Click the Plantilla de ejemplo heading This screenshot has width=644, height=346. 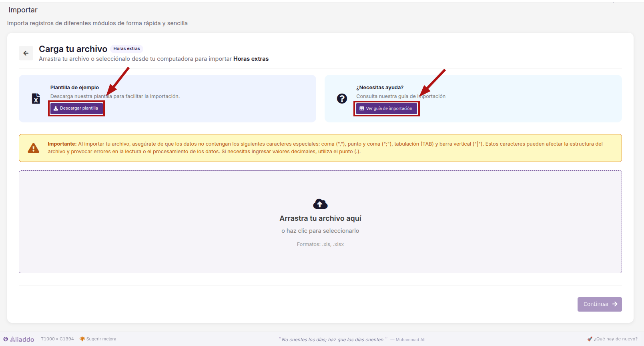click(74, 88)
